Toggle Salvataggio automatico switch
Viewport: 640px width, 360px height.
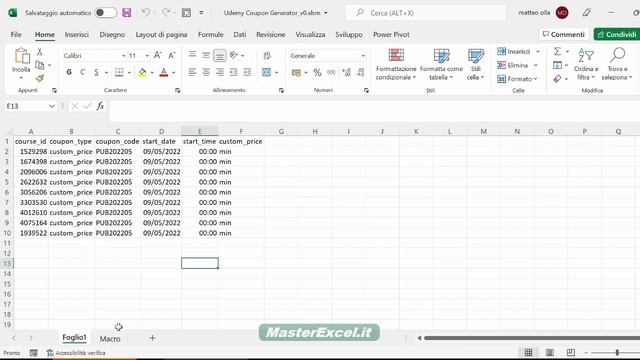105,13
